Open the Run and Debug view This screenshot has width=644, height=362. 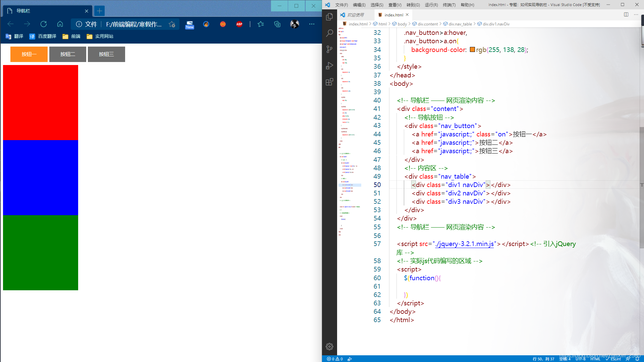329,66
